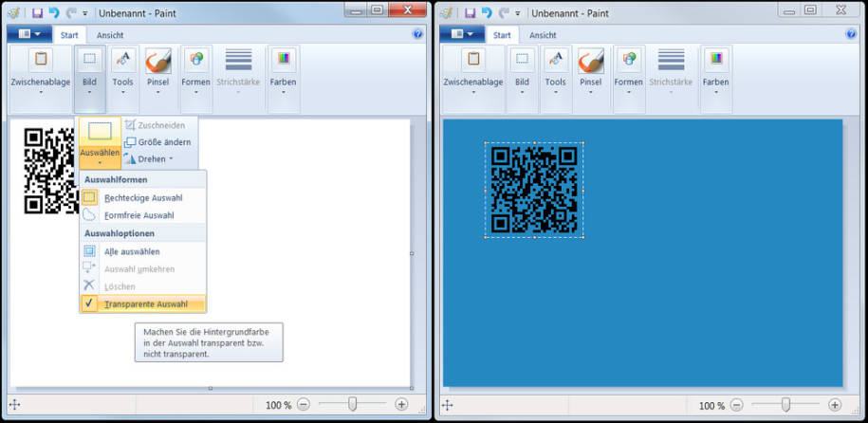Open Zwischenablage group in right Paint window
868x423 pixels.
click(x=473, y=79)
